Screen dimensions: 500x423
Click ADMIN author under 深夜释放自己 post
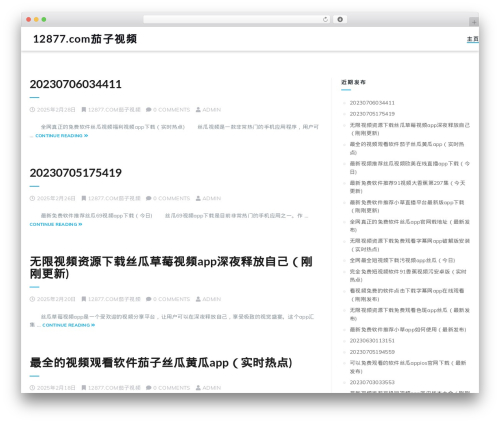(x=212, y=299)
